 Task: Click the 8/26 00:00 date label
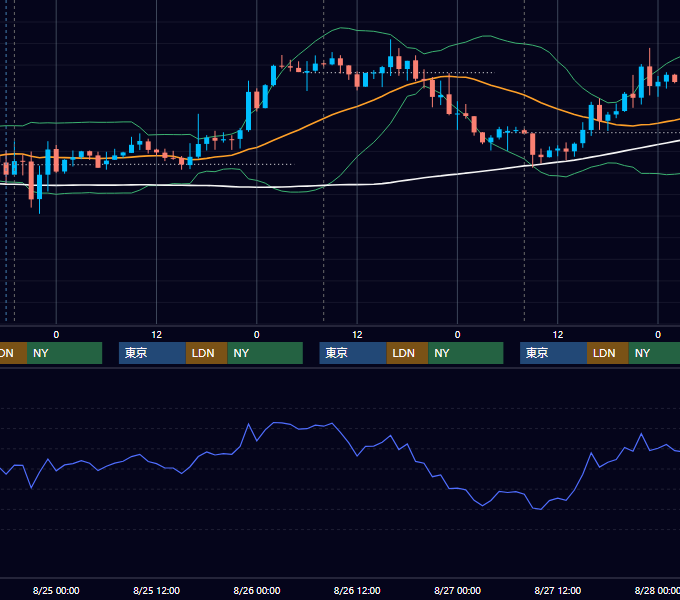click(257, 590)
